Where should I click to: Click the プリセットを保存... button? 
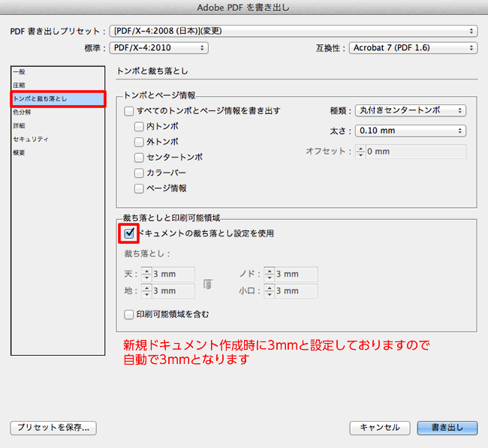click(x=53, y=428)
